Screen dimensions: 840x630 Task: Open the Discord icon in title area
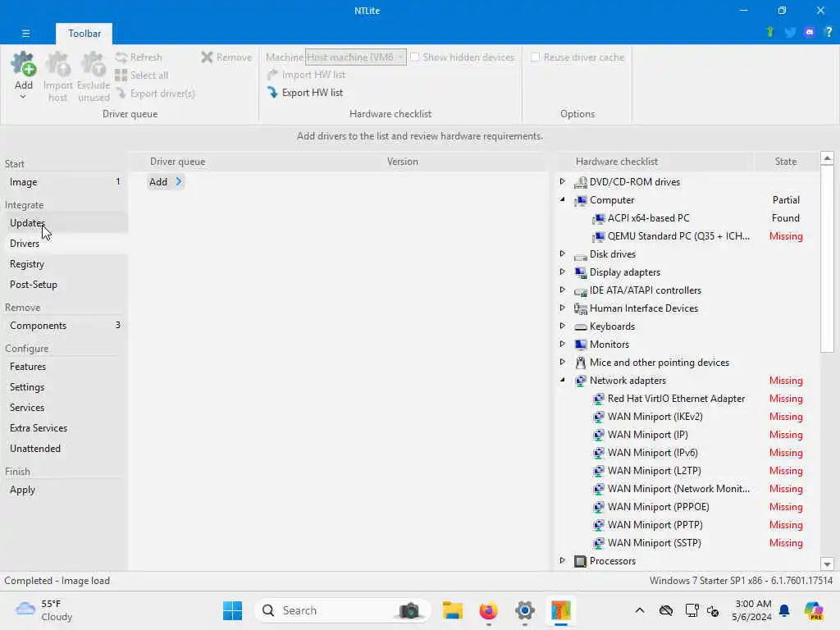[x=810, y=33]
